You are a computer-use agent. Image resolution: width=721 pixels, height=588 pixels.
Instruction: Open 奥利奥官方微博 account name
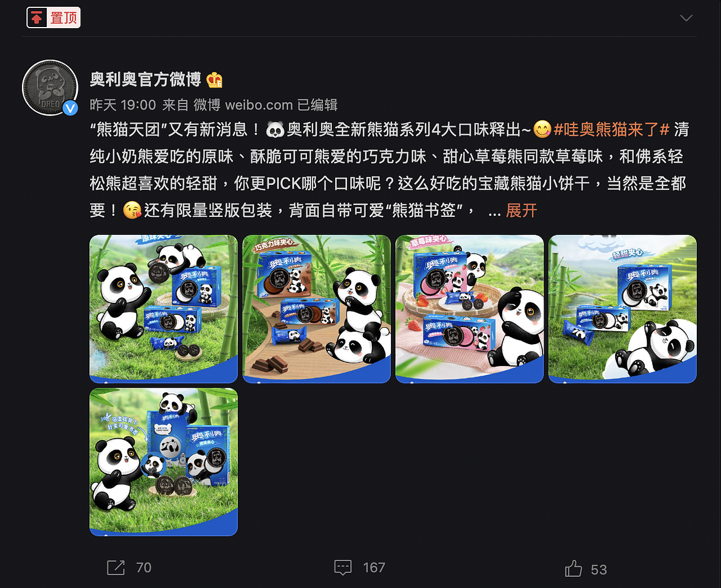[x=145, y=79]
